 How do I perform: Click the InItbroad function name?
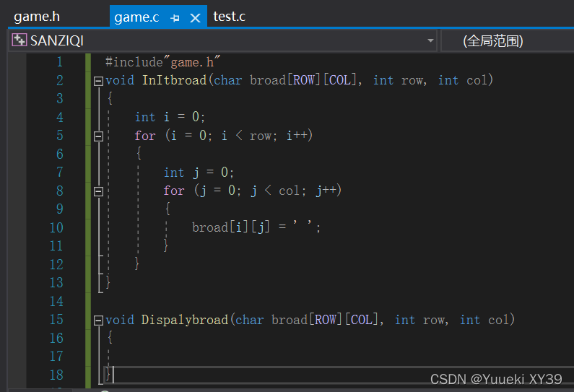pyautogui.click(x=174, y=80)
